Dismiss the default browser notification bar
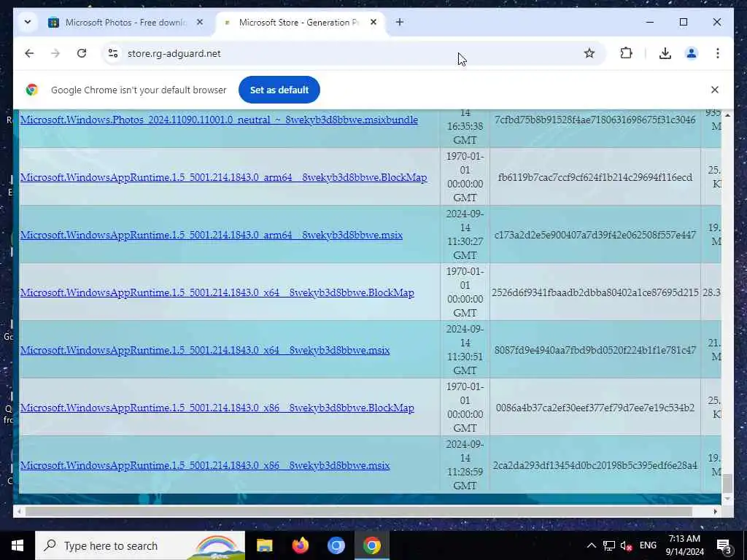 click(x=715, y=90)
